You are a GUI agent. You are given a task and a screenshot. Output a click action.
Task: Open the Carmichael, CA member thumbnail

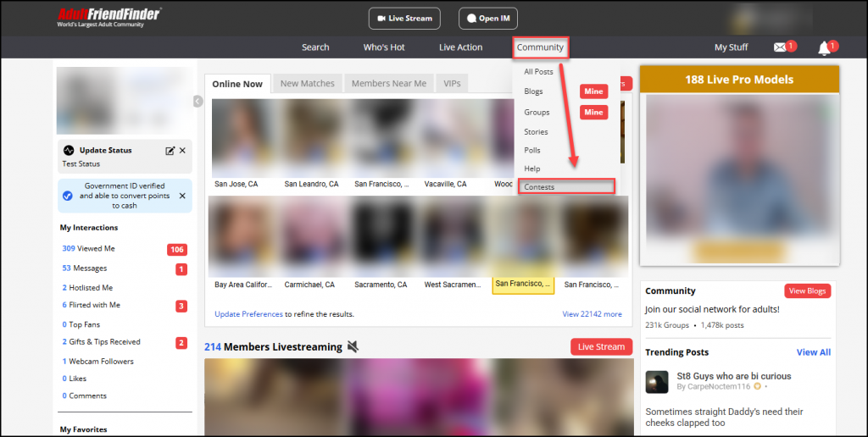[313, 237]
